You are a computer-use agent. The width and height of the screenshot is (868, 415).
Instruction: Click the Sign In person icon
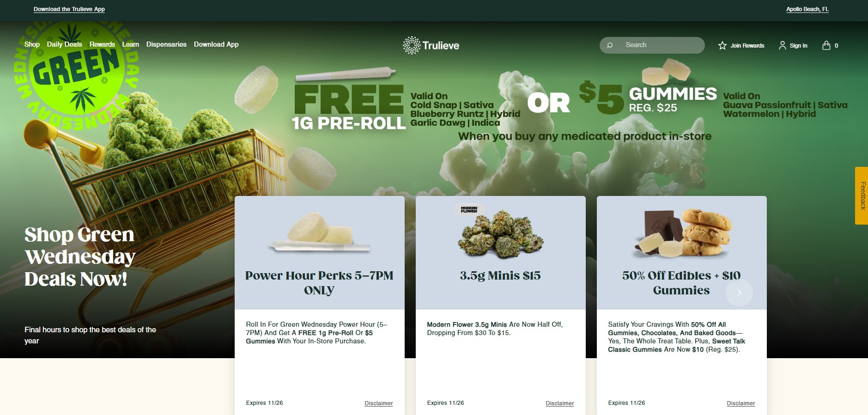782,45
